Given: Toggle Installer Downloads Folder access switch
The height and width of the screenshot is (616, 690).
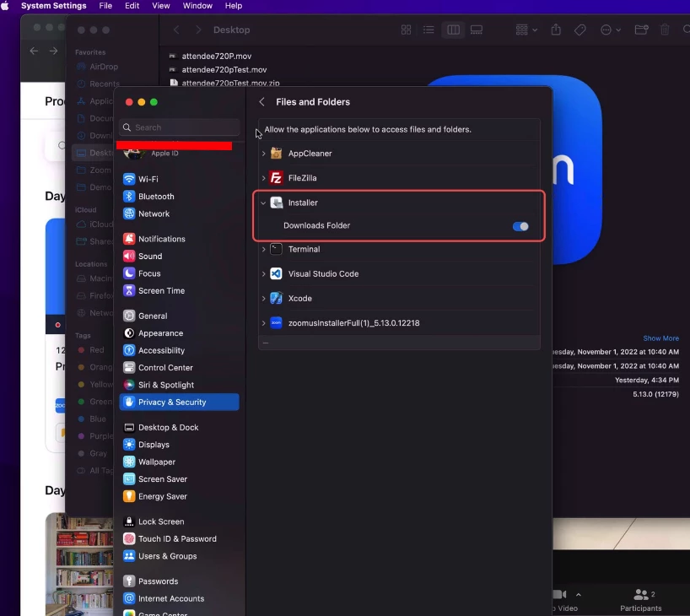Looking at the screenshot, I should pos(520,226).
